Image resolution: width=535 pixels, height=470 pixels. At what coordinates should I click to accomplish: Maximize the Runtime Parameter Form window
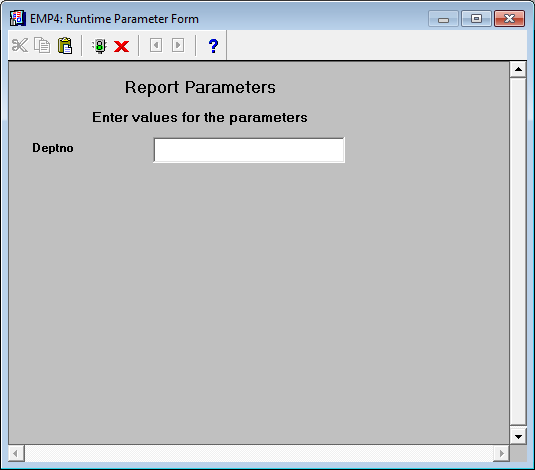(x=476, y=18)
